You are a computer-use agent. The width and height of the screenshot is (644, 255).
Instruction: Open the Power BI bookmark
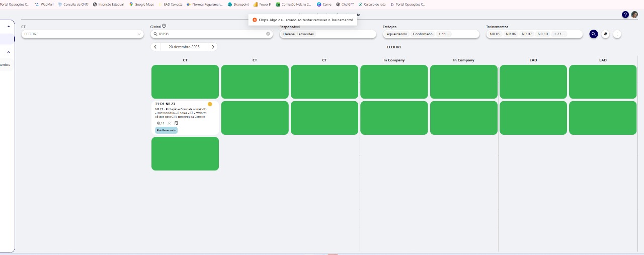pos(262,4)
